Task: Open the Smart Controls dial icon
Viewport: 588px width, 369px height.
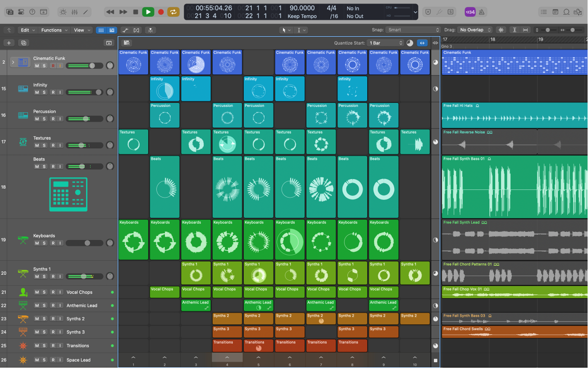Action: (x=63, y=12)
